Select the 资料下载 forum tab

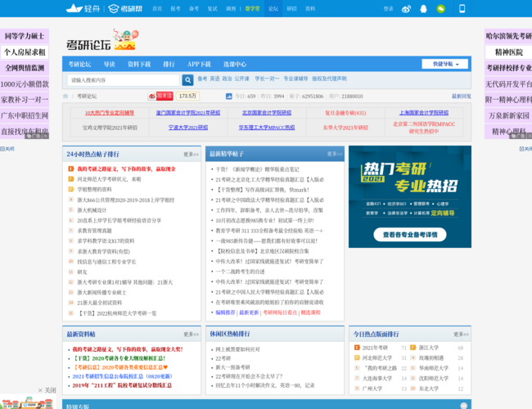(x=139, y=64)
